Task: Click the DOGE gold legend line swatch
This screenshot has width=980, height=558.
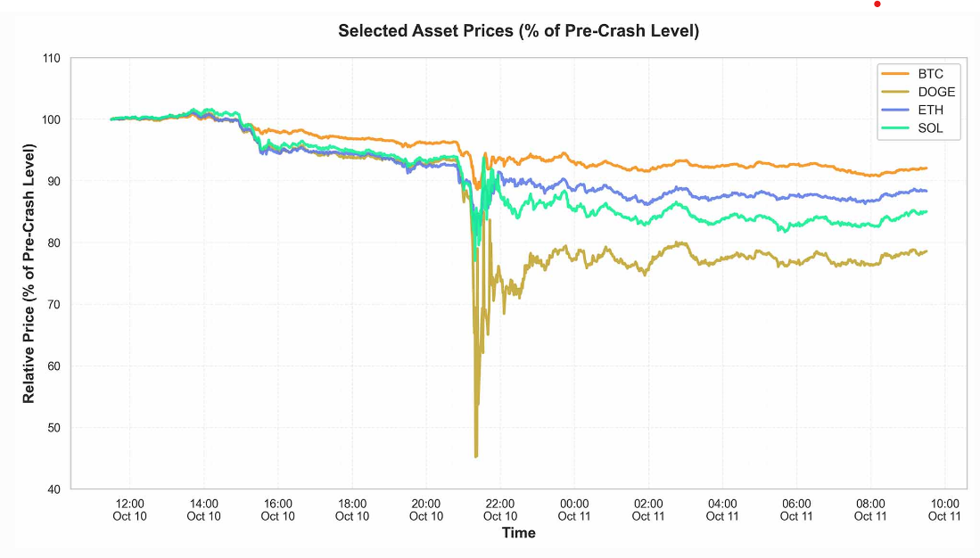Action: (894, 93)
